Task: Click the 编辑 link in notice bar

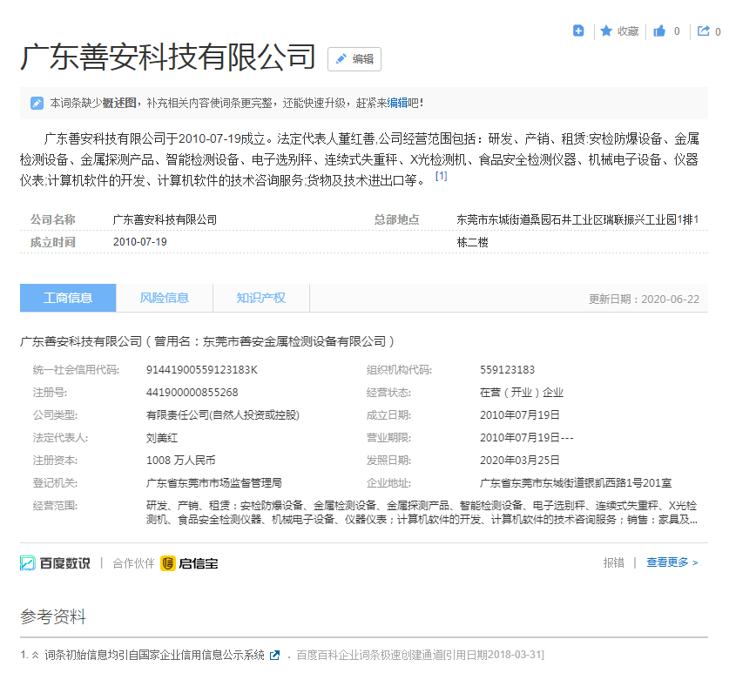Action: click(397, 103)
